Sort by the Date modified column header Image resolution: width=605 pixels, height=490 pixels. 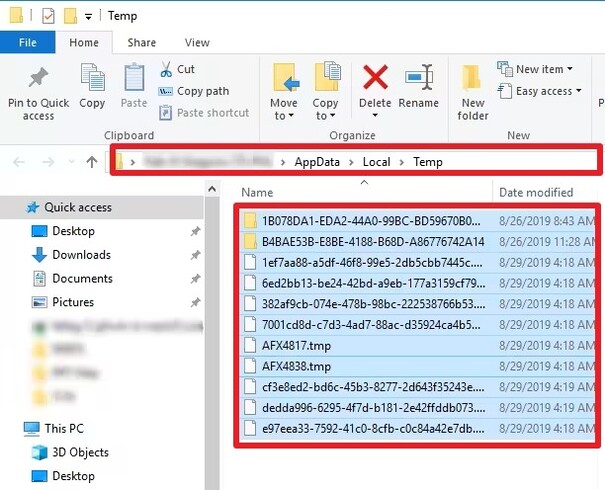coord(536,193)
